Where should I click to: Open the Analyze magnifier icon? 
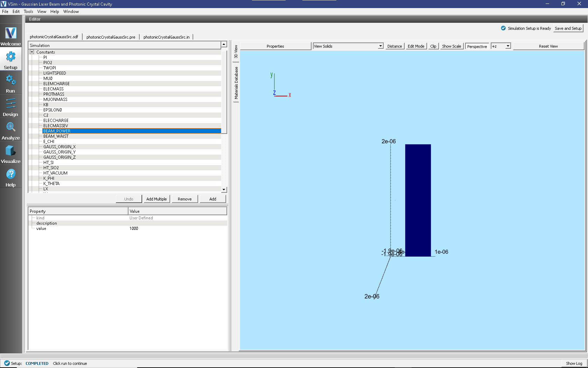click(x=10, y=127)
